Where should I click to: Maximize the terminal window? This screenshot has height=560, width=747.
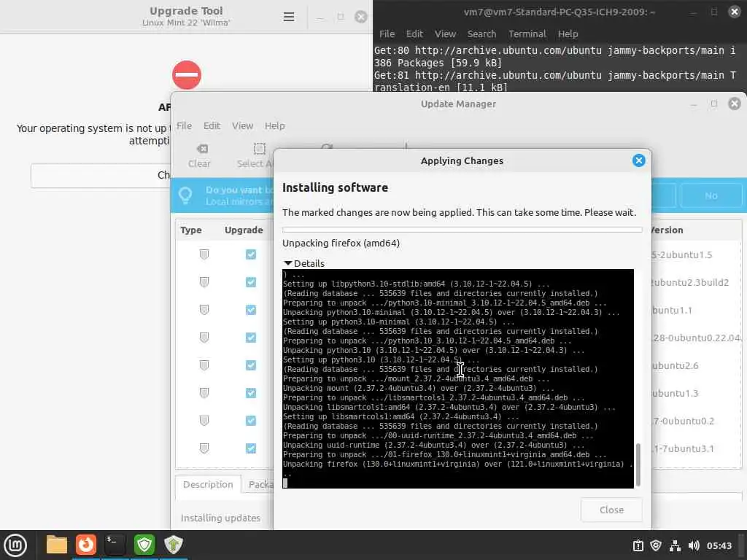[713, 12]
